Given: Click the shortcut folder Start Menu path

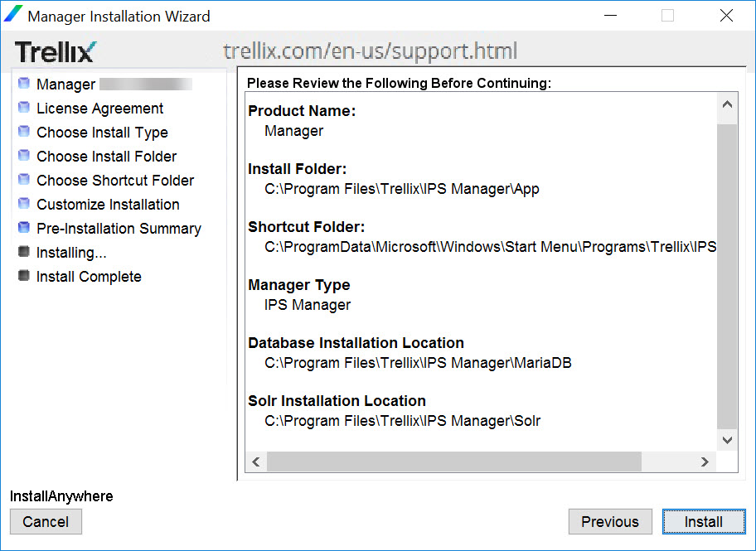Looking at the screenshot, I should (491, 247).
